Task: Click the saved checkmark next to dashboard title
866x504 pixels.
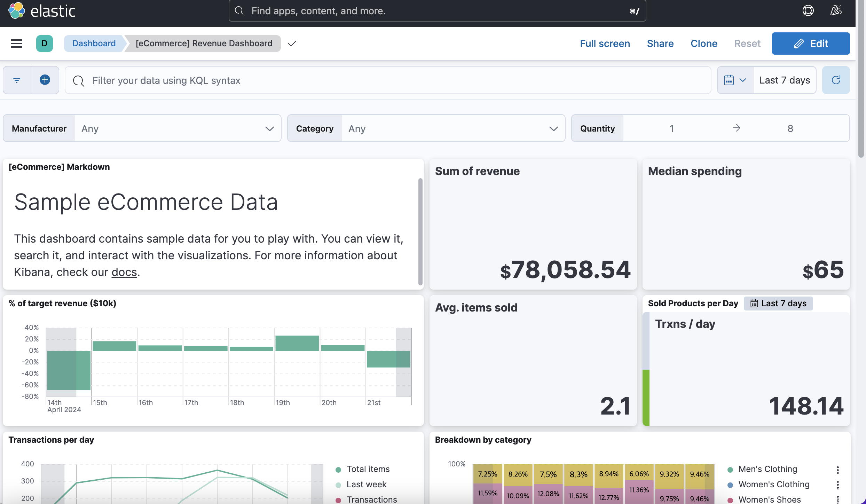Action: (292, 44)
